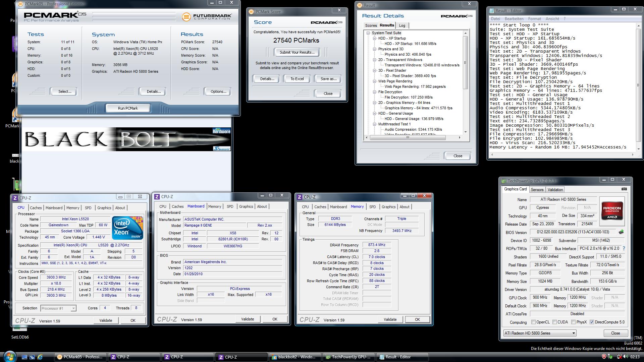Click the GPU-Z title bar icon
644x362 pixels.
pyautogui.click(x=503, y=181)
